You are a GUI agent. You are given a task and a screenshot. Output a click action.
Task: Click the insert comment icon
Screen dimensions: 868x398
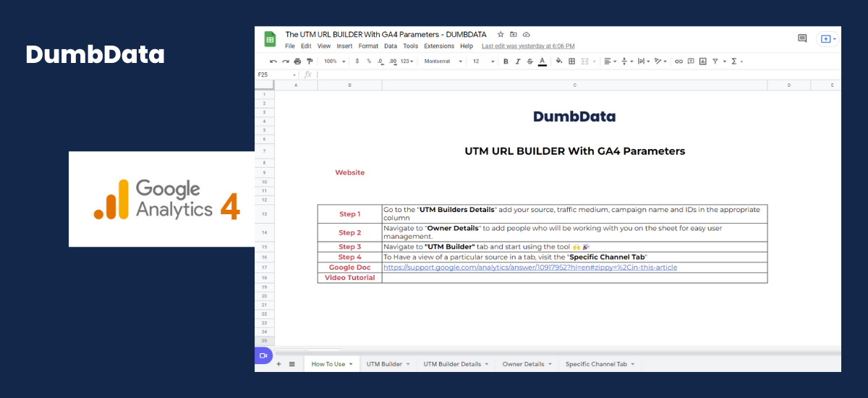click(691, 62)
